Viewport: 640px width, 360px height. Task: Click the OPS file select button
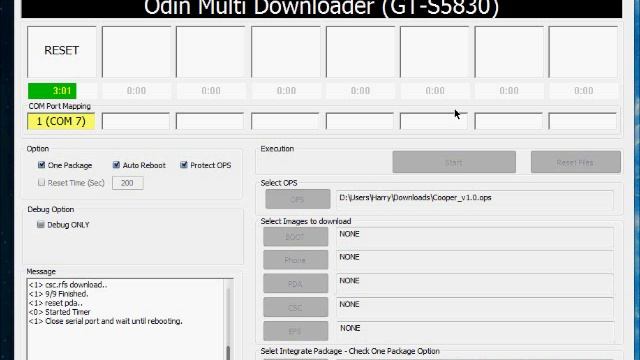pyautogui.click(x=298, y=199)
